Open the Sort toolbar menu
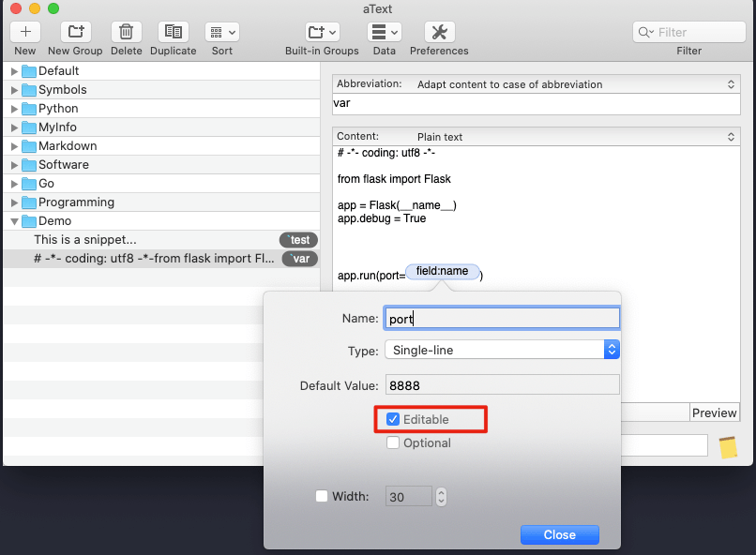This screenshot has width=756, height=555. (221, 32)
